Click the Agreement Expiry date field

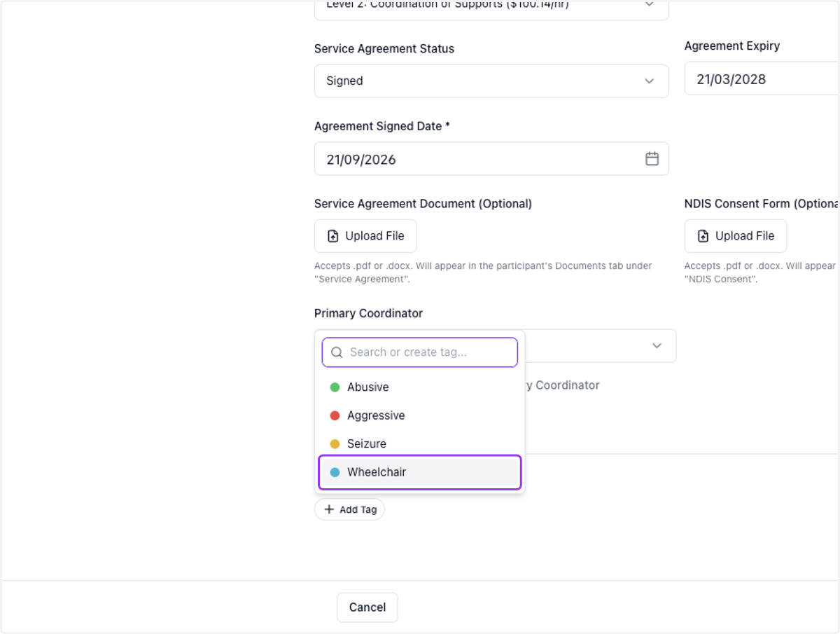[x=762, y=79]
